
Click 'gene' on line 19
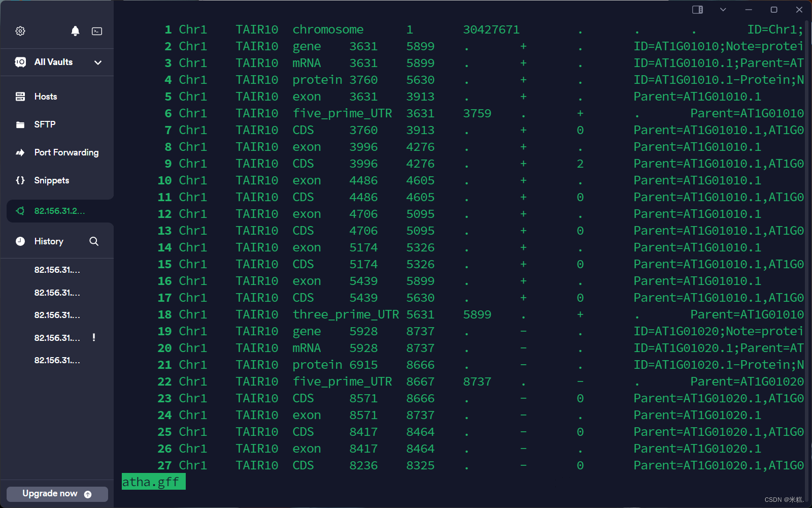pyautogui.click(x=307, y=331)
